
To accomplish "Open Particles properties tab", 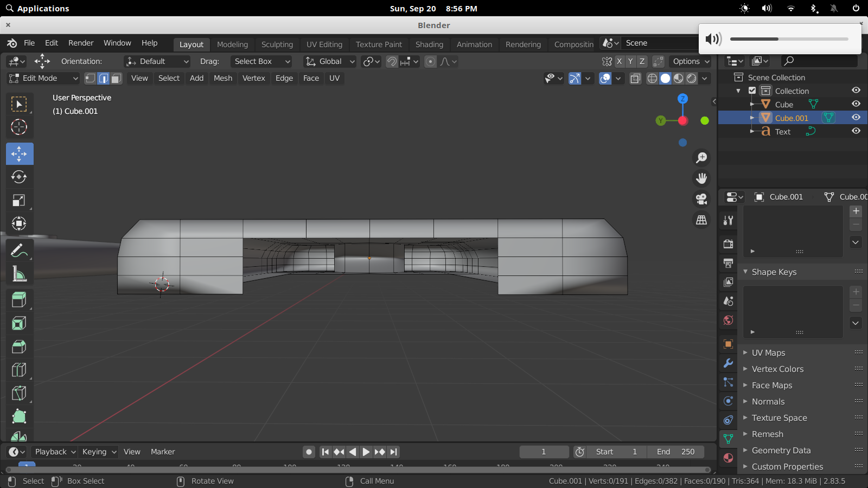I will pyautogui.click(x=728, y=382).
